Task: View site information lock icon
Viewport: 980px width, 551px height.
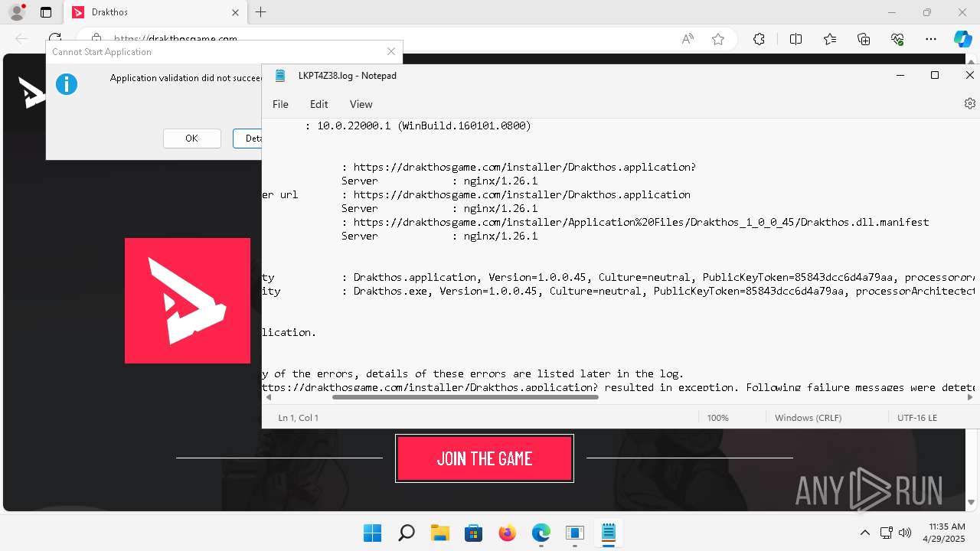Action: coord(96,38)
